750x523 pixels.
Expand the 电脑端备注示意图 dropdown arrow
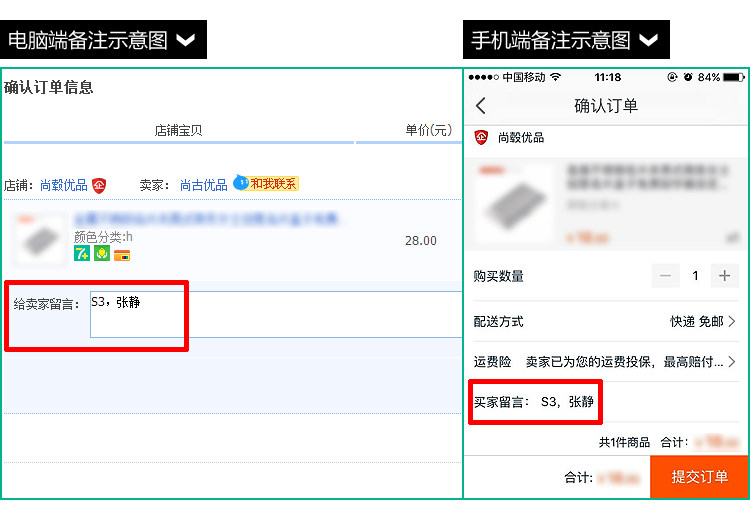click(x=186, y=40)
